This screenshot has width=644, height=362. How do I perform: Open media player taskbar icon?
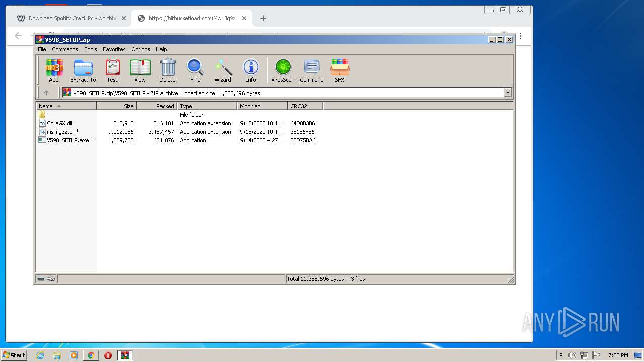click(x=74, y=355)
